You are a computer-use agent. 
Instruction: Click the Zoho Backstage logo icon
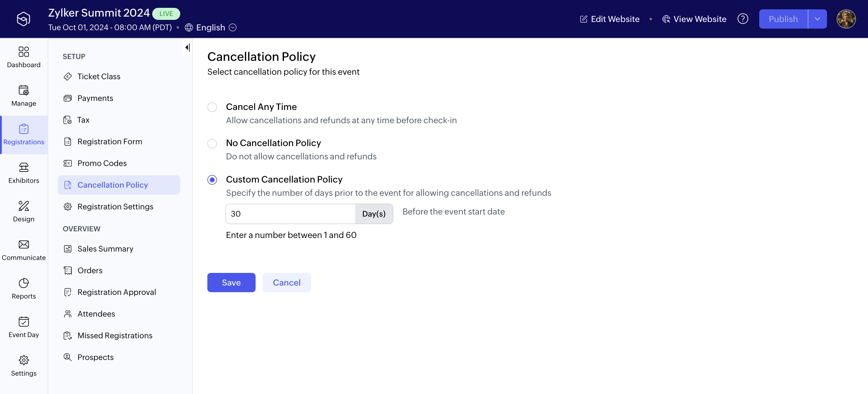pyautogui.click(x=24, y=19)
